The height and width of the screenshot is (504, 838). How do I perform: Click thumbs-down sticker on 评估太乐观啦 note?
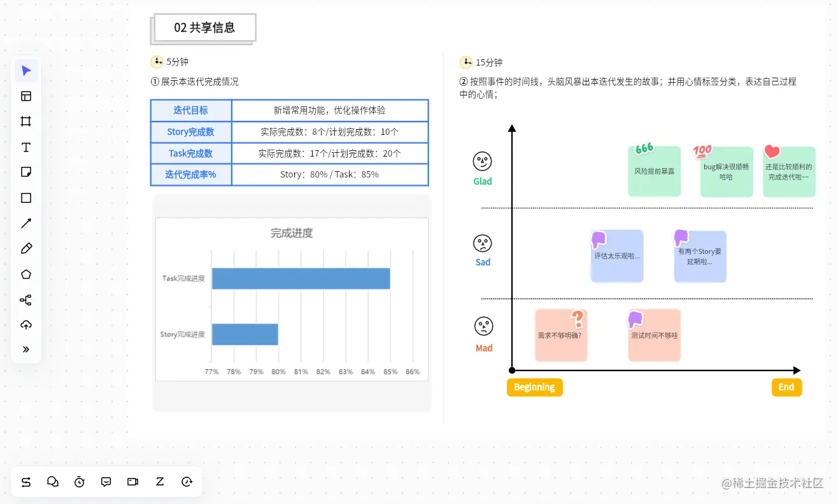(599, 240)
